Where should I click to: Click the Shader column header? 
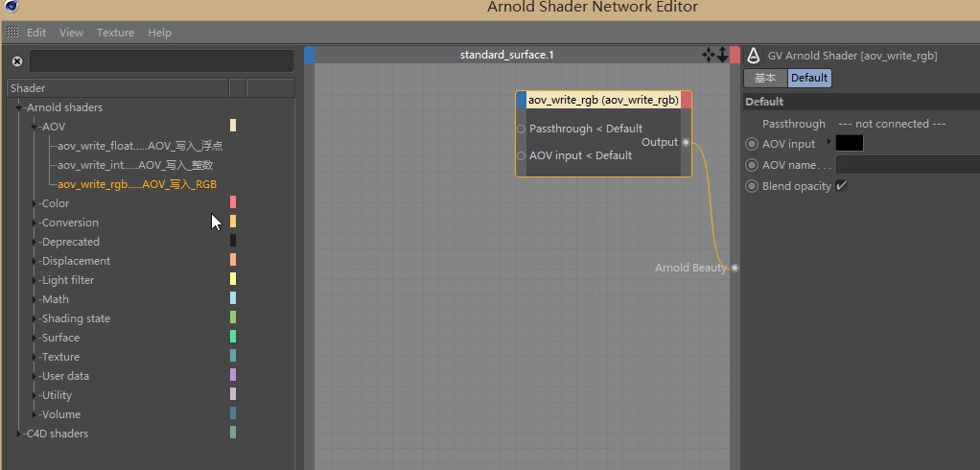119,88
